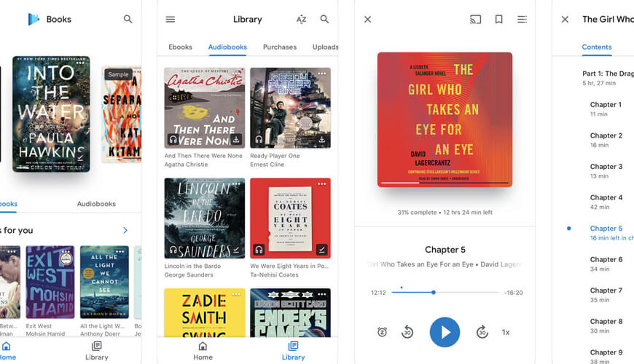The image size is (634, 364).
Task: Jump to Chapter 7 in contents
Action: (606, 295)
